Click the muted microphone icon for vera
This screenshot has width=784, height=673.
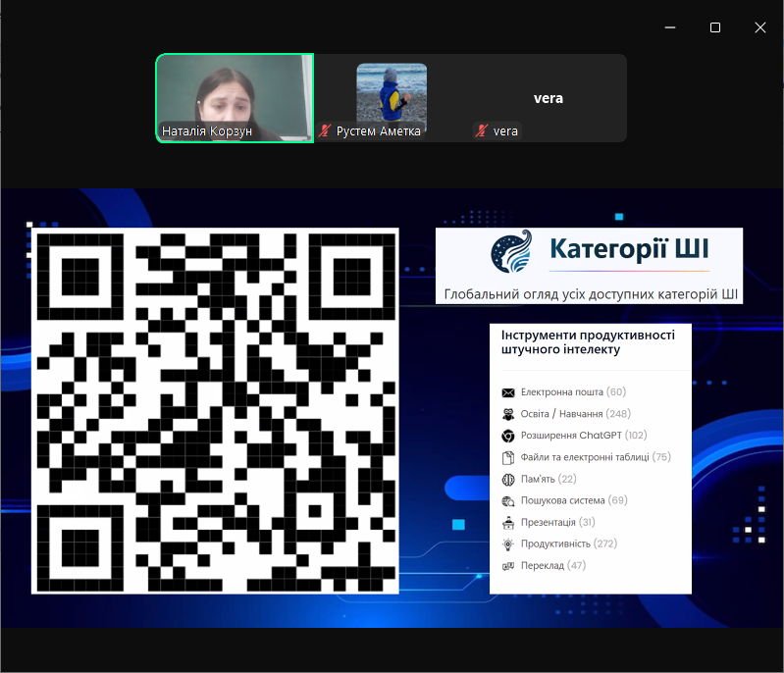point(482,130)
